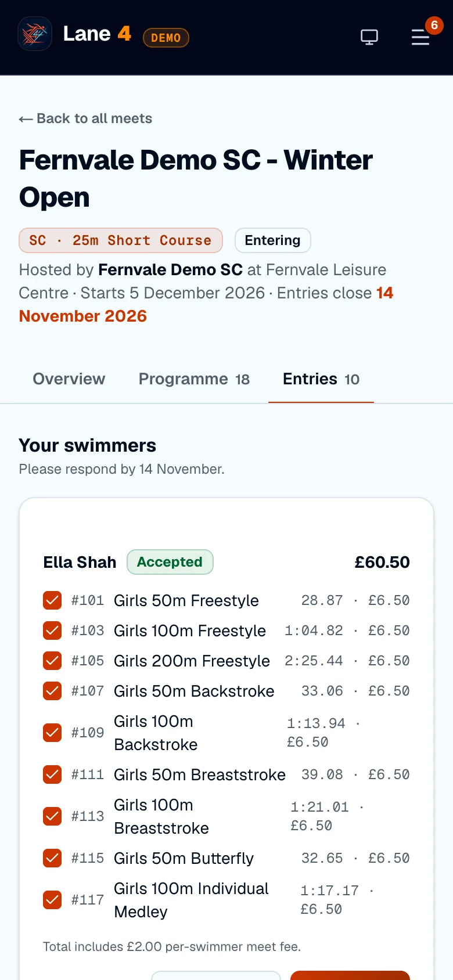Deselect #105 Girls 200m Freestyle entry
453x980 pixels.
pyautogui.click(x=52, y=661)
